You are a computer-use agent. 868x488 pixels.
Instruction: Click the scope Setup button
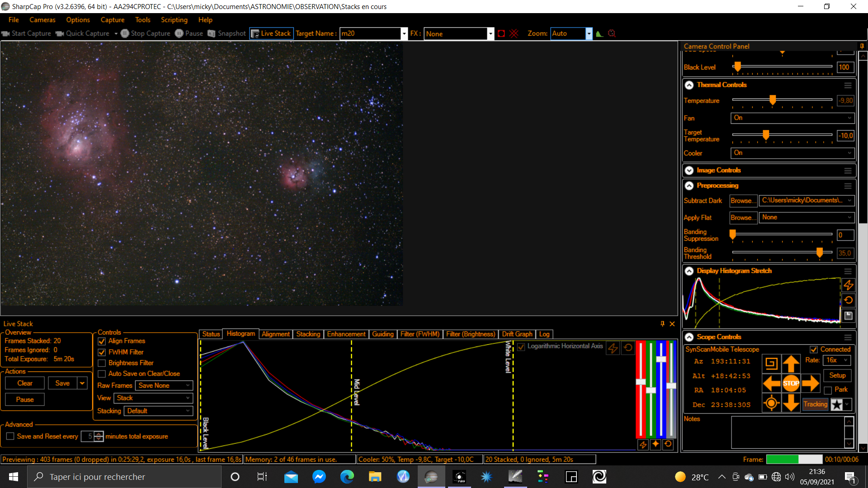pyautogui.click(x=837, y=375)
